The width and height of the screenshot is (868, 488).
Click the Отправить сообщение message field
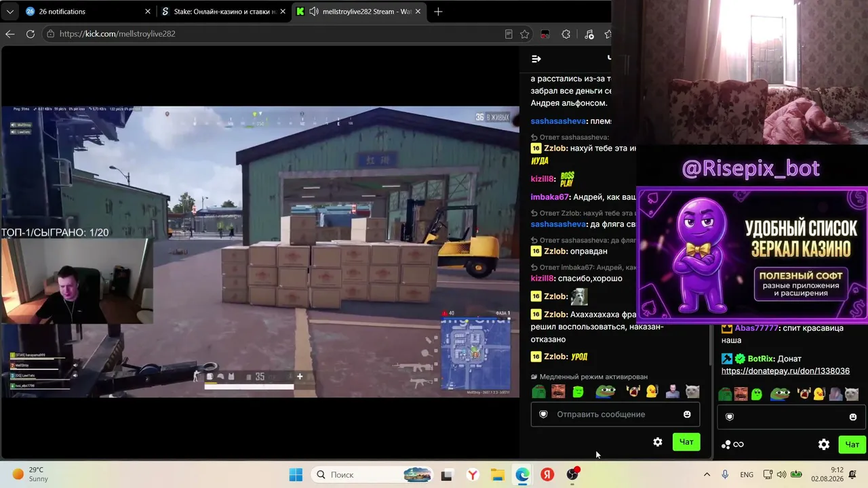pos(615,414)
